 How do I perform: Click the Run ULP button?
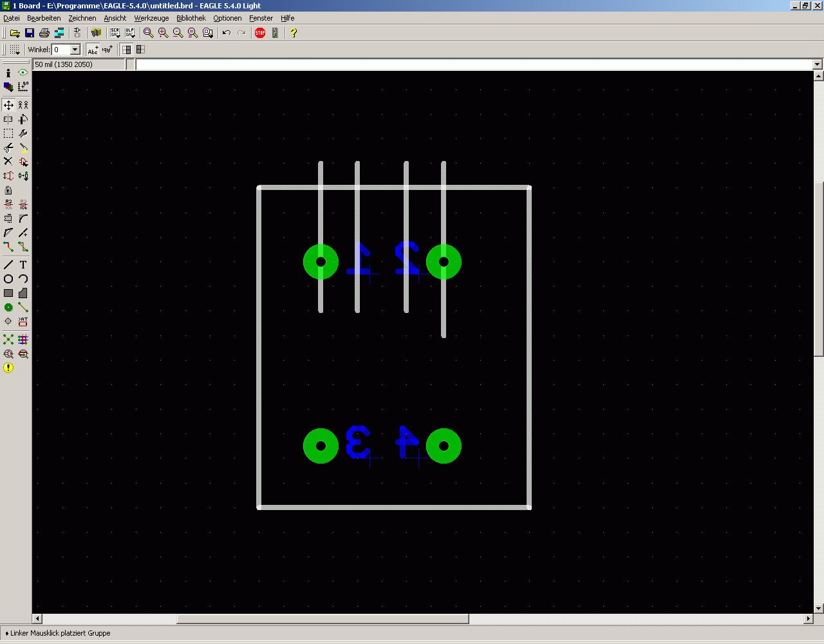coord(129,32)
